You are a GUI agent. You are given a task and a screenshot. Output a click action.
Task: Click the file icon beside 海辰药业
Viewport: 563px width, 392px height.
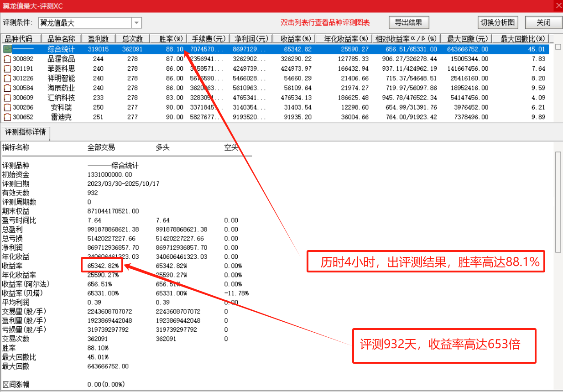click(x=7, y=88)
